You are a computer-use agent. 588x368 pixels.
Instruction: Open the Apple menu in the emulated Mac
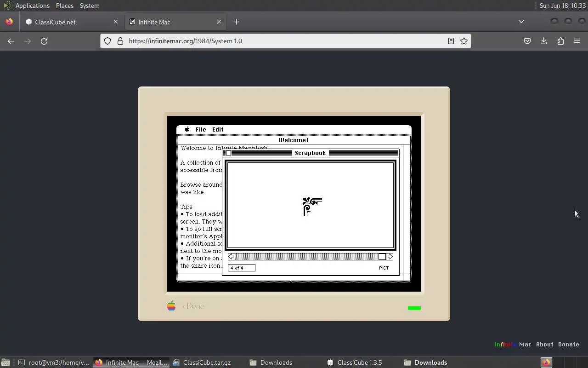coord(187,129)
